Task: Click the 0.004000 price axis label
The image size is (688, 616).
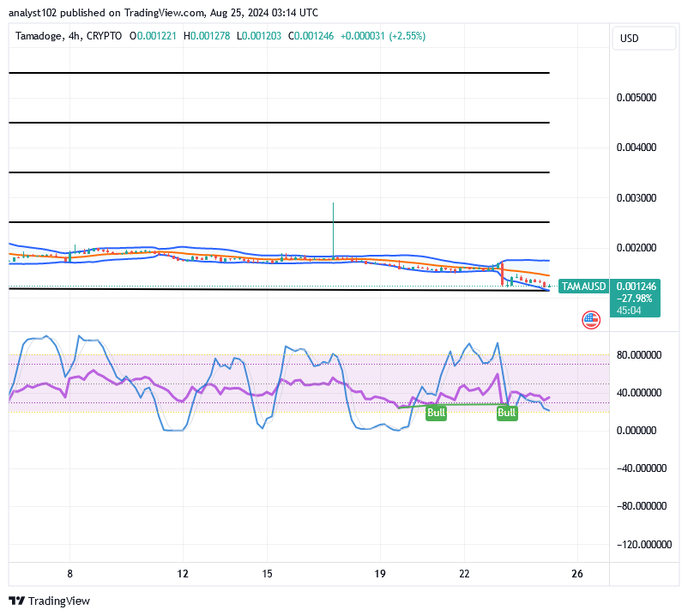Action: click(x=637, y=148)
